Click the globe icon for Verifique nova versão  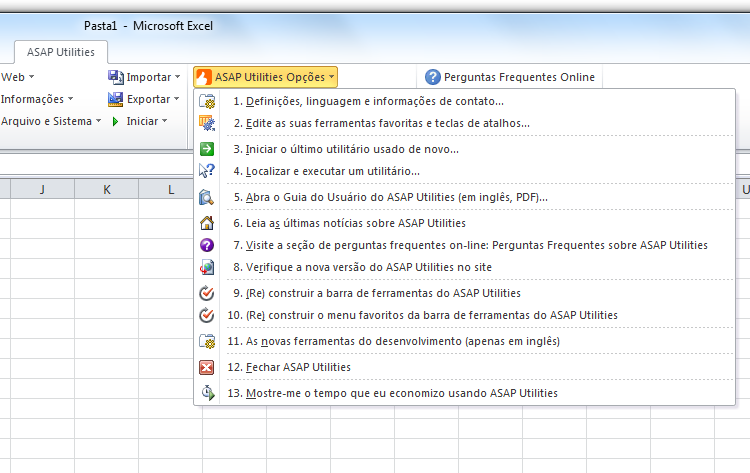point(207,267)
